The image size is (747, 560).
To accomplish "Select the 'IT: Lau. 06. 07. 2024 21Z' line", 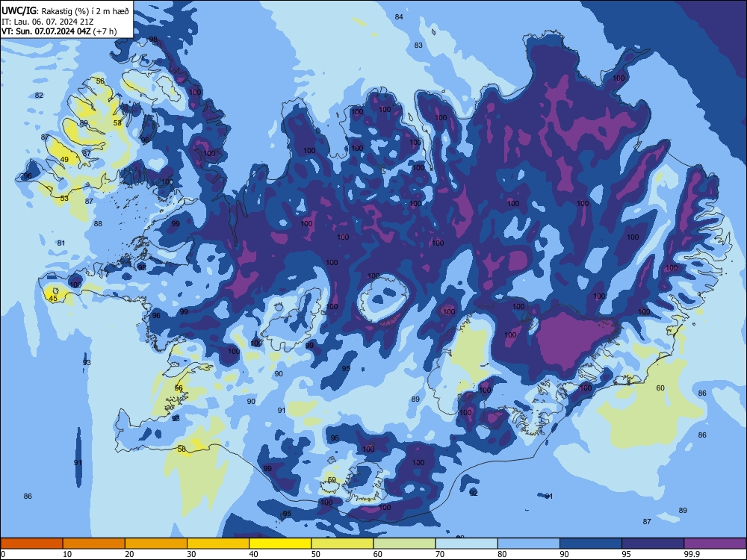I will pos(48,22).
